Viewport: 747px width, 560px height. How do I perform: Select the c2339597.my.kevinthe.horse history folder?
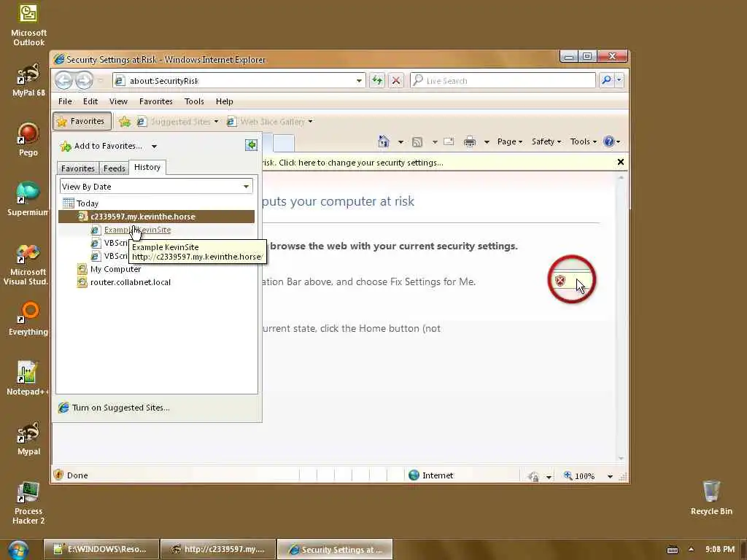click(156, 217)
